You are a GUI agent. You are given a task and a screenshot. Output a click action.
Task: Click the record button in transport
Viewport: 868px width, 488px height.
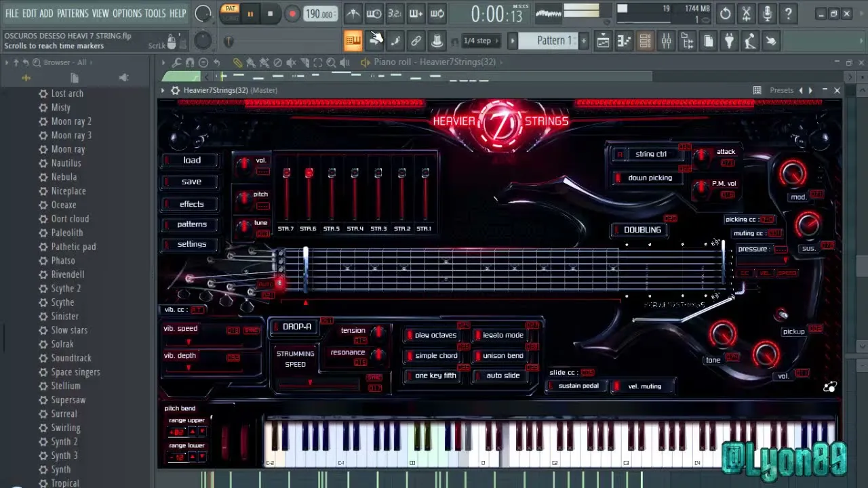pyautogui.click(x=292, y=14)
